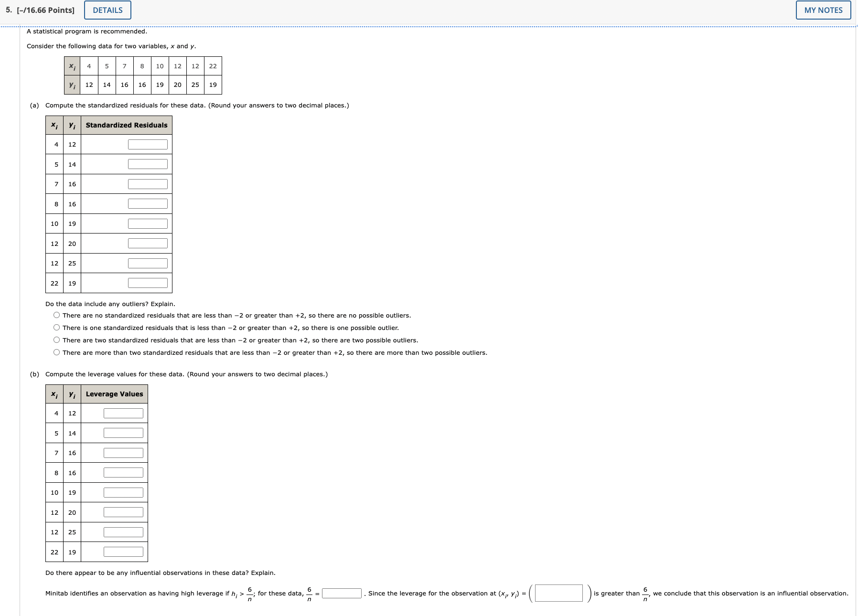Click the standardized residual field for x=8
Screen dimensions: 858x616
pos(147,203)
